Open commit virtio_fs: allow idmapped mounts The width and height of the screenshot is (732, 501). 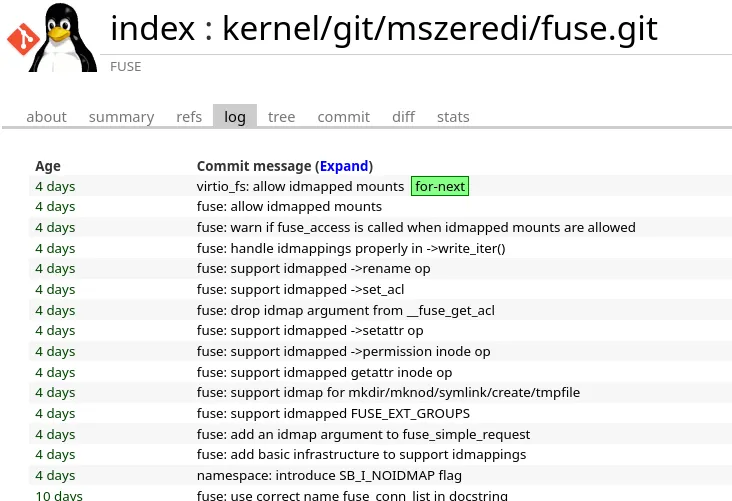pos(300,186)
